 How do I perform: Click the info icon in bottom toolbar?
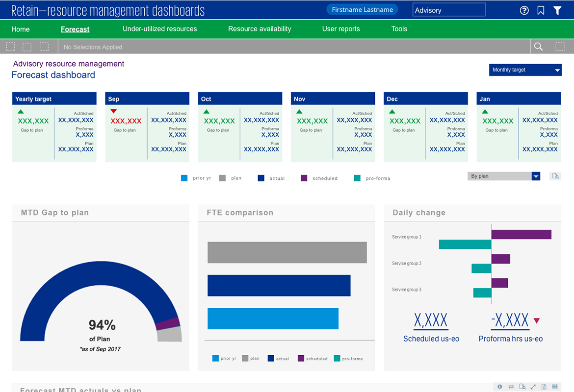click(x=500, y=387)
